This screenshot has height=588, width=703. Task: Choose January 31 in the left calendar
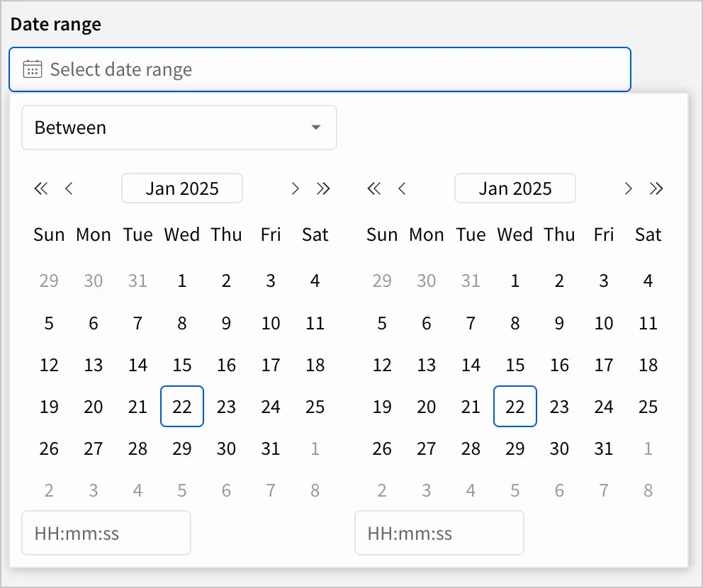tap(271, 448)
